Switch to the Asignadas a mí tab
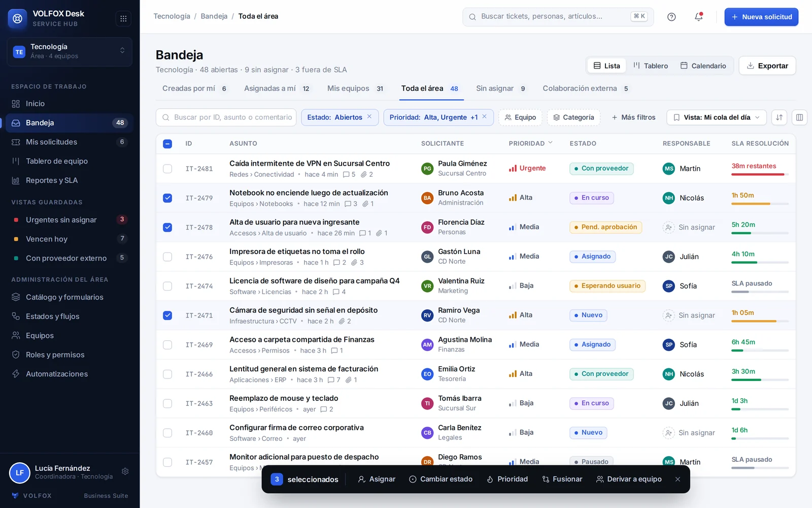The height and width of the screenshot is (508, 812). (277, 88)
